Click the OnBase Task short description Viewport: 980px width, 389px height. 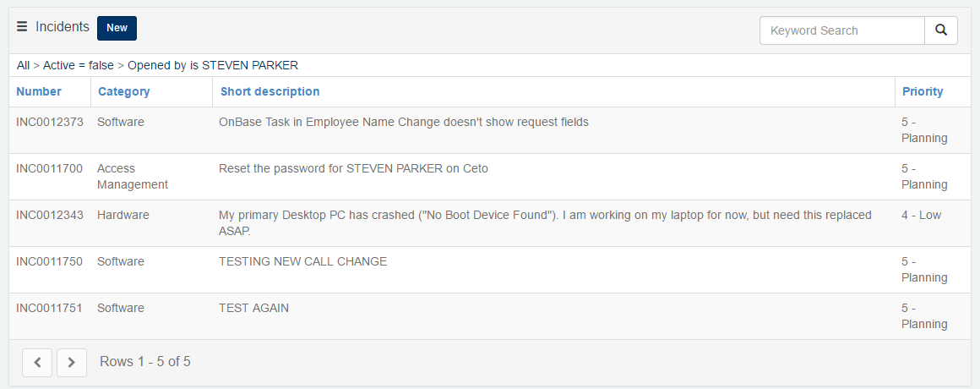tap(404, 122)
